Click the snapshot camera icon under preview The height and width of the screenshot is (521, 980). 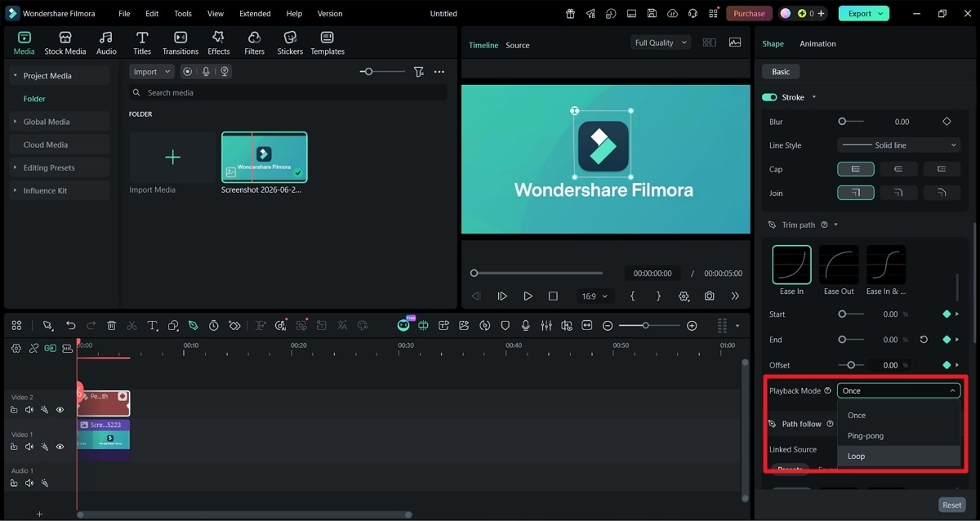click(x=710, y=296)
